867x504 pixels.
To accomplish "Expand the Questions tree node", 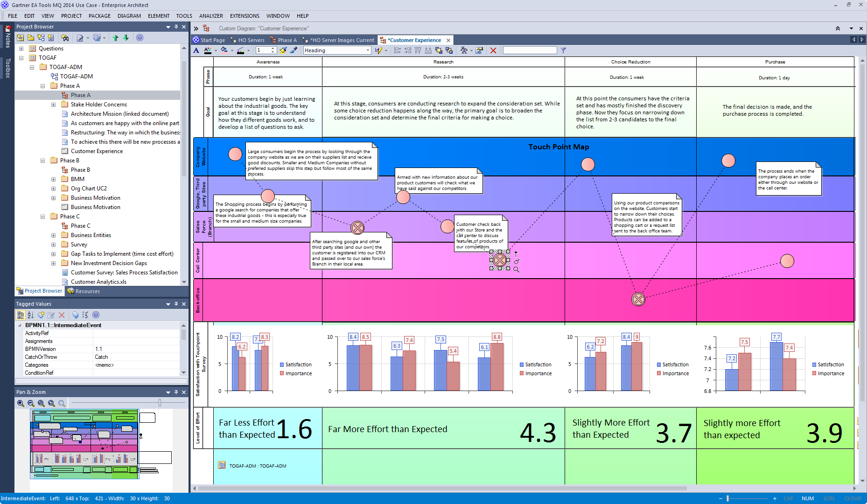I will coord(21,49).
